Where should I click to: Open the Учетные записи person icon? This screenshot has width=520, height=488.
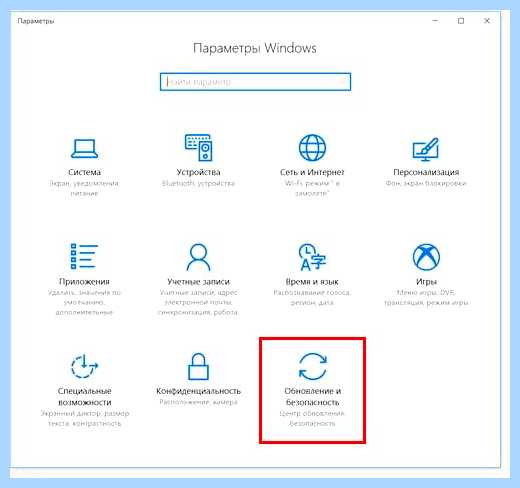tap(198, 257)
